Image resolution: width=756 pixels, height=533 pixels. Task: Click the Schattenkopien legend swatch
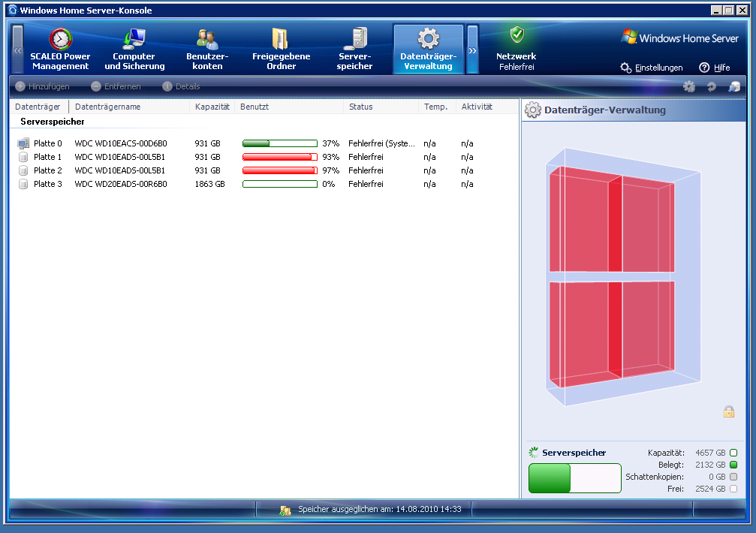(733, 477)
